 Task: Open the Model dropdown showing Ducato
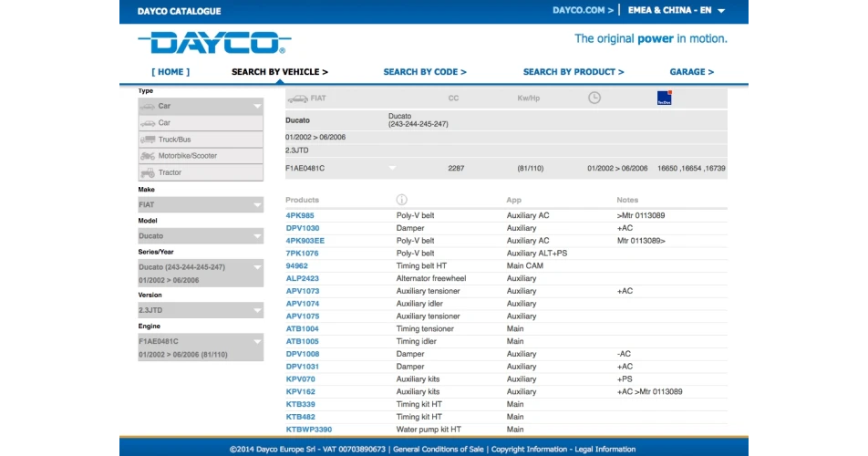click(x=201, y=235)
